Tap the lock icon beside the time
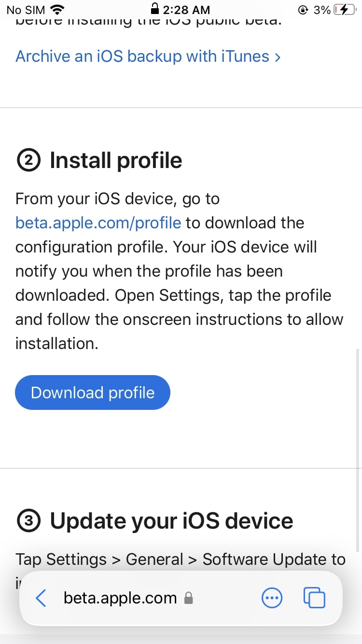Image resolution: width=362 pixels, height=644 pixels. pos(154,9)
